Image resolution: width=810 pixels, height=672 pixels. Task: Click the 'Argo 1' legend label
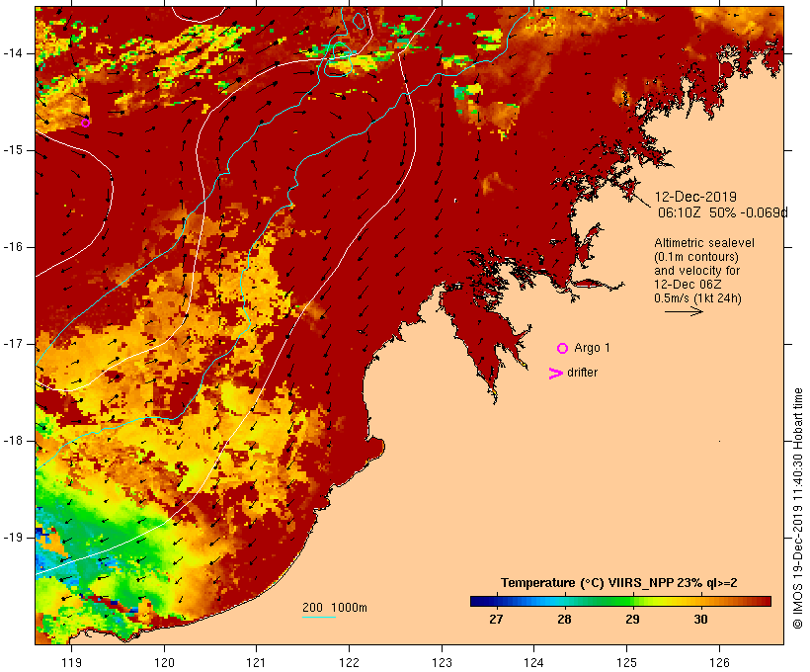point(592,348)
